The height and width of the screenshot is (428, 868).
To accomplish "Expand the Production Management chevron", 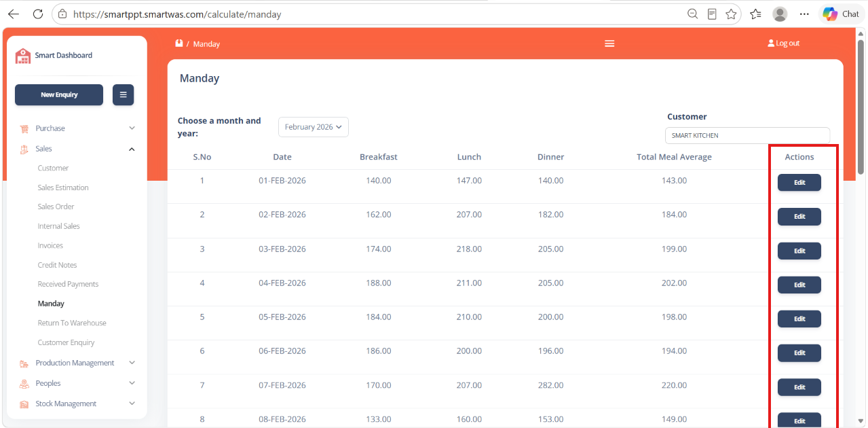I will 132,363.
